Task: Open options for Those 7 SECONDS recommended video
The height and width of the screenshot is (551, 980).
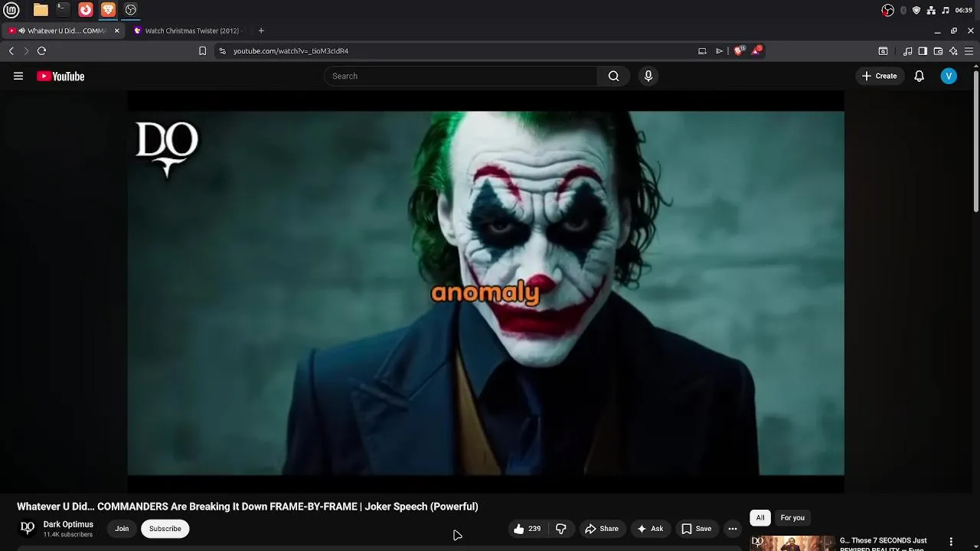Action: pos(951,542)
